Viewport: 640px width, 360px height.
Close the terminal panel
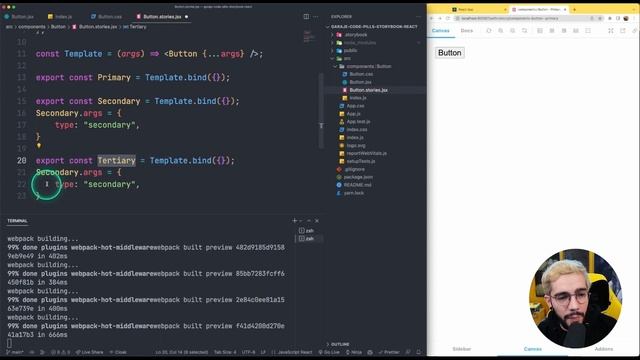[317, 221]
